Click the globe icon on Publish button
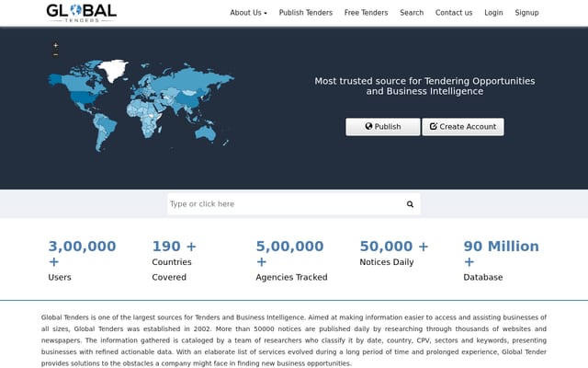This screenshot has height=368, width=588. click(x=368, y=126)
